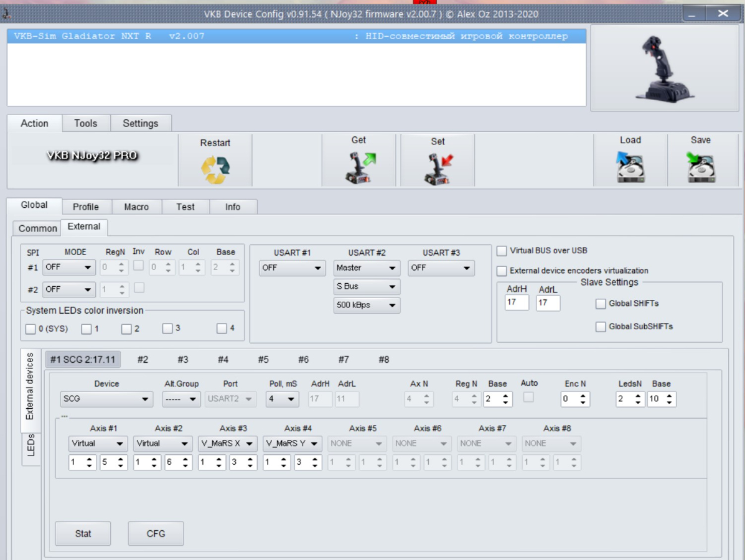Click the Enc N stepper
The height and width of the screenshot is (560, 745).
tap(575, 399)
